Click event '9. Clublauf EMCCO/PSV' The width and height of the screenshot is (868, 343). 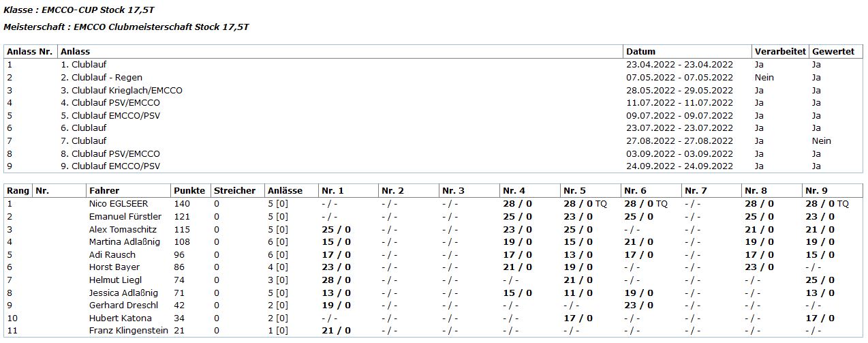tap(110, 166)
